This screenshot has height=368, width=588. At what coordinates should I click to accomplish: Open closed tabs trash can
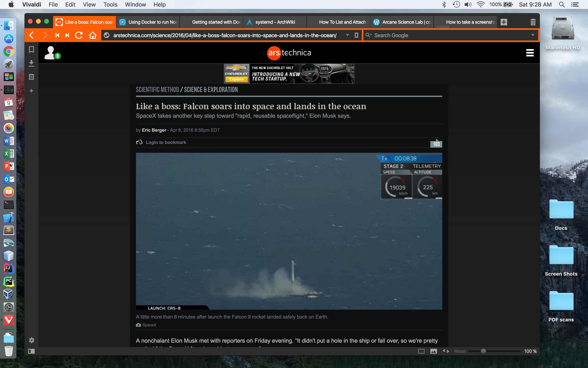[533, 22]
